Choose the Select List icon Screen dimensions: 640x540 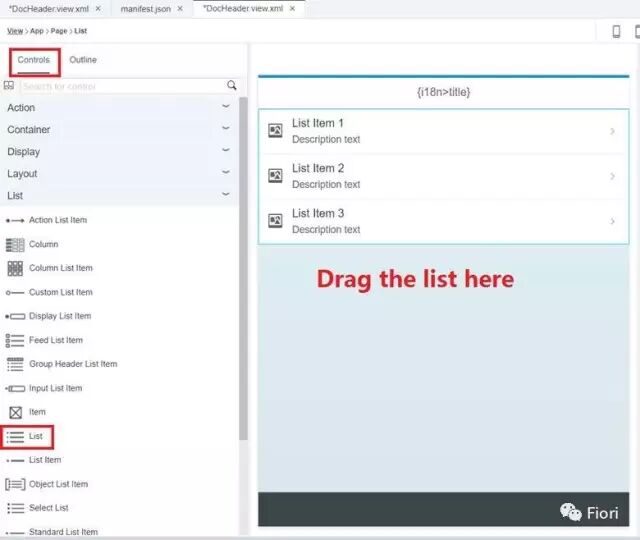pyautogui.click(x=16, y=508)
